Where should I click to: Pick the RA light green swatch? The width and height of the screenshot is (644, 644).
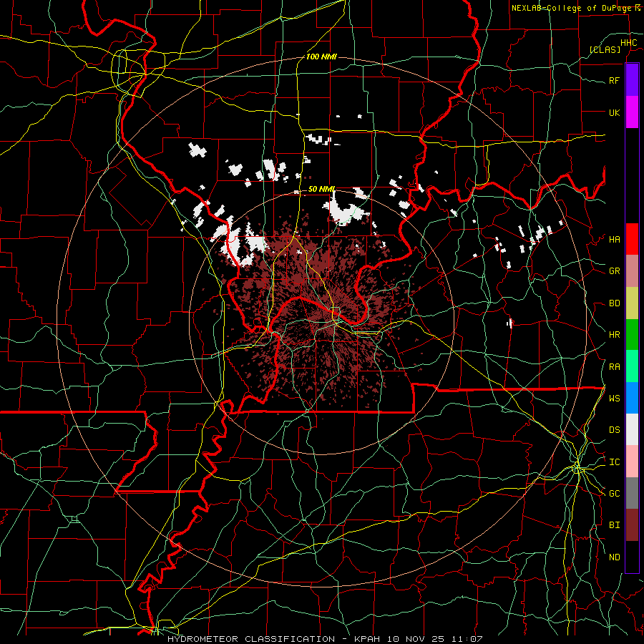[632, 366]
